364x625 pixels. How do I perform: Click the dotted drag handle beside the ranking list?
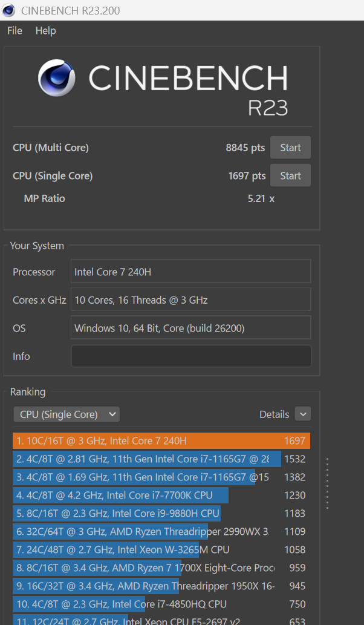click(x=328, y=484)
